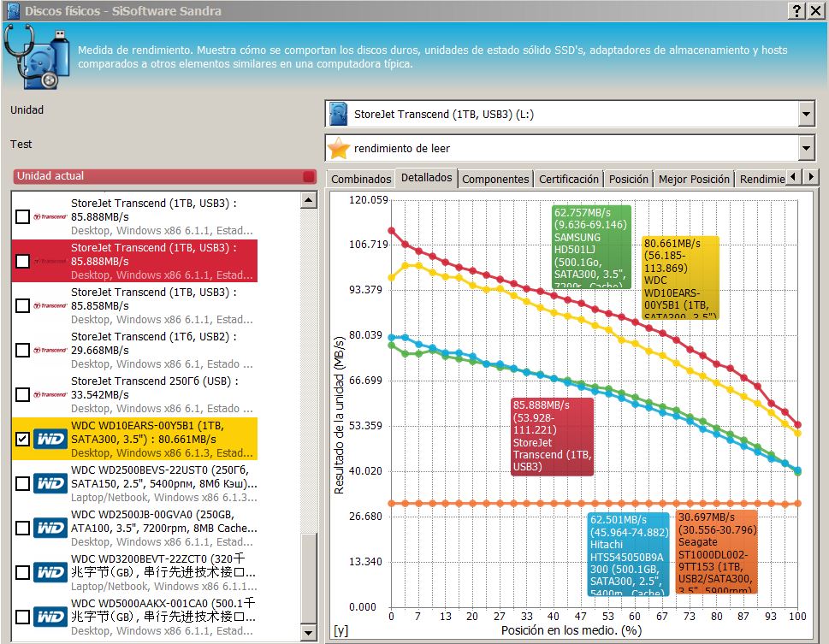Select the WDC WD3200BEVT-22ZCT0 list entry

pos(163,572)
